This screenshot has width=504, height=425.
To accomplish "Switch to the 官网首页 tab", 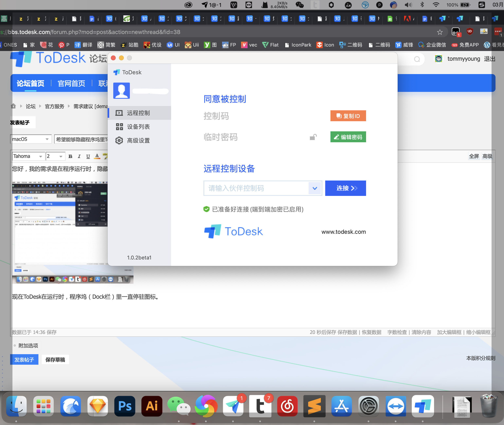I will point(71,83).
